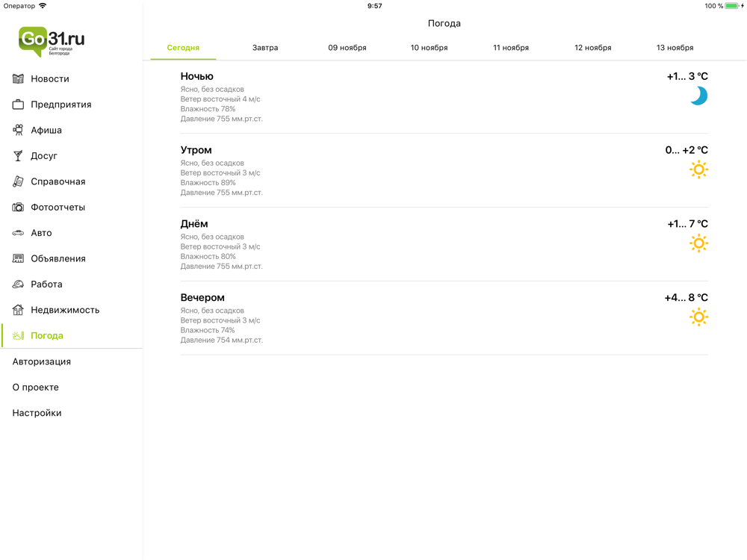Switch to the 09 ноября tab
This screenshot has height=560, width=747.
347,48
